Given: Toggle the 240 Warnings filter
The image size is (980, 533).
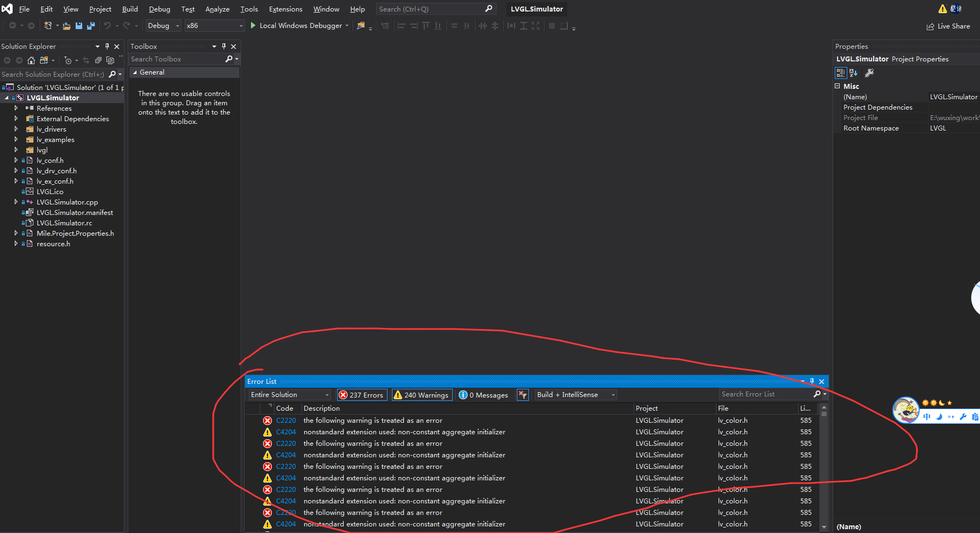Looking at the screenshot, I should point(421,395).
